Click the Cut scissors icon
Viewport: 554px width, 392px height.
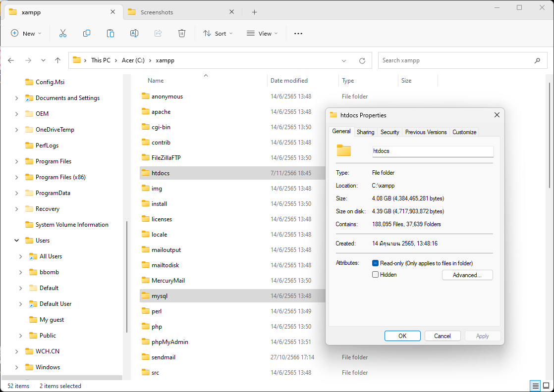[x=63, y=33]
